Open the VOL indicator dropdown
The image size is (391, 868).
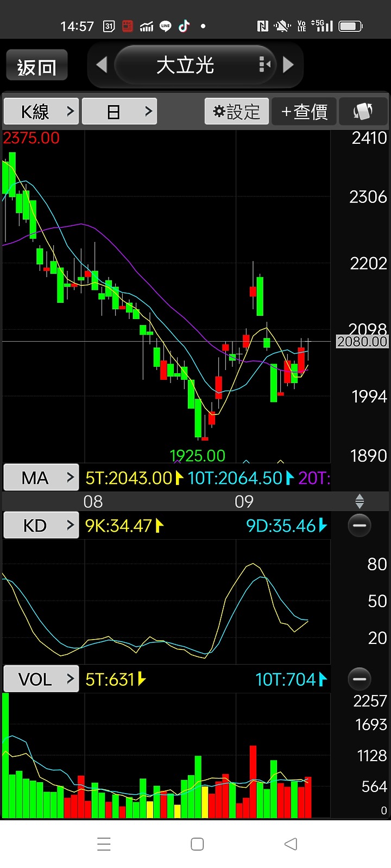click(x=42, y=679)
